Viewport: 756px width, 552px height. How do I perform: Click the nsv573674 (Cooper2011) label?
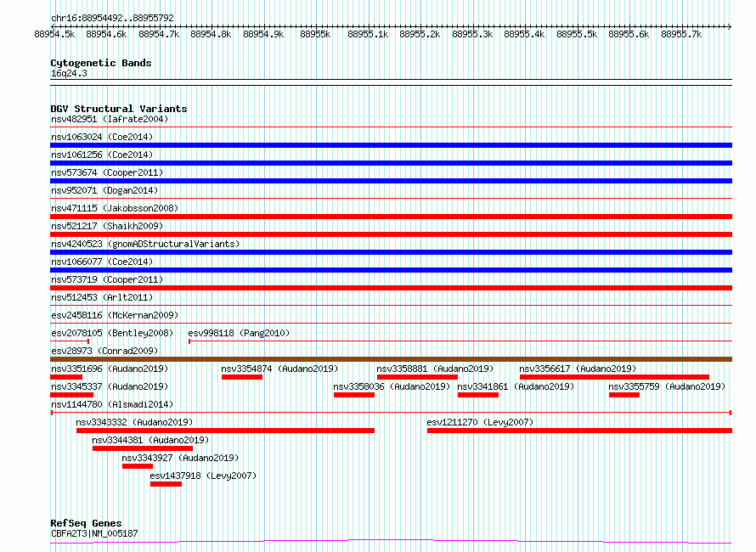(107, 172)
